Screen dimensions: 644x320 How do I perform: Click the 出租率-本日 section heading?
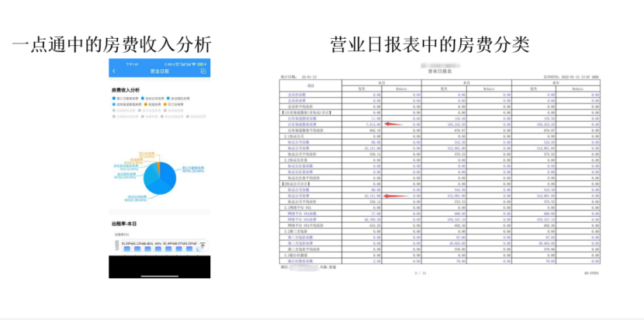point(123,224)
